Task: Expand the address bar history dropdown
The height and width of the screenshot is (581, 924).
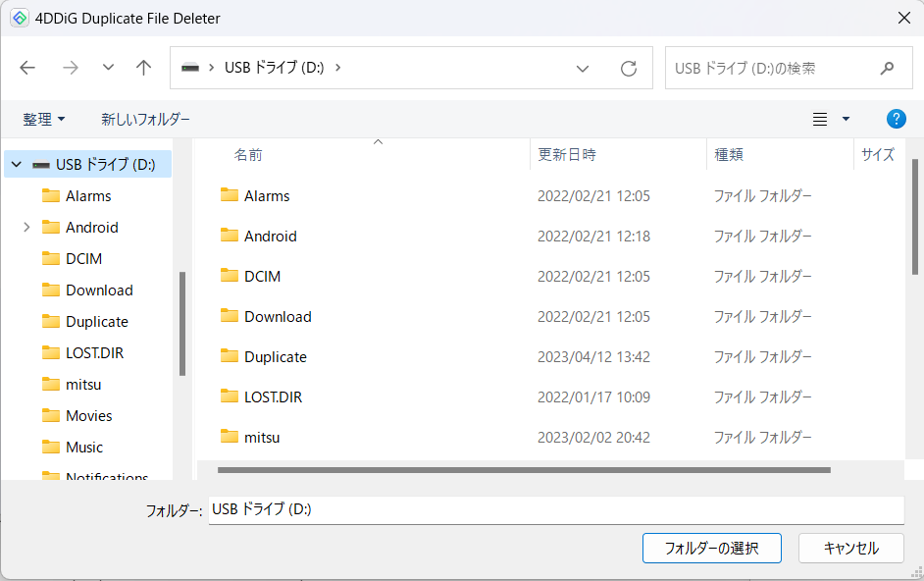Action: [583, 69]
